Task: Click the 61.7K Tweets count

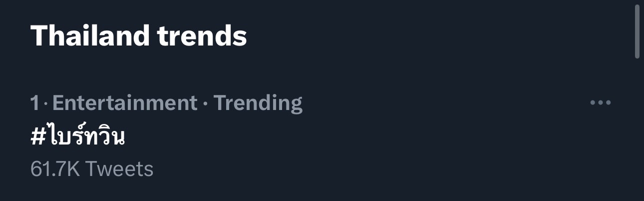Action: coord(92,169)
